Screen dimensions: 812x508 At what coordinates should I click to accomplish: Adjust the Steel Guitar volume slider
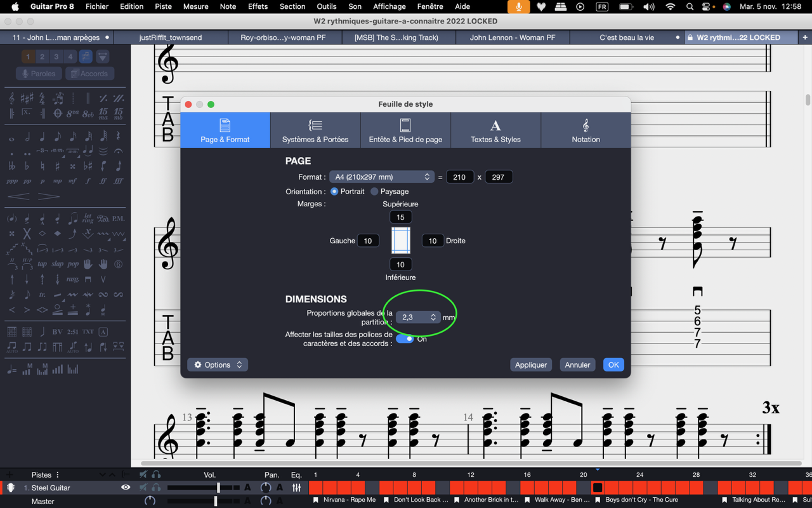(x=218, y=488)
